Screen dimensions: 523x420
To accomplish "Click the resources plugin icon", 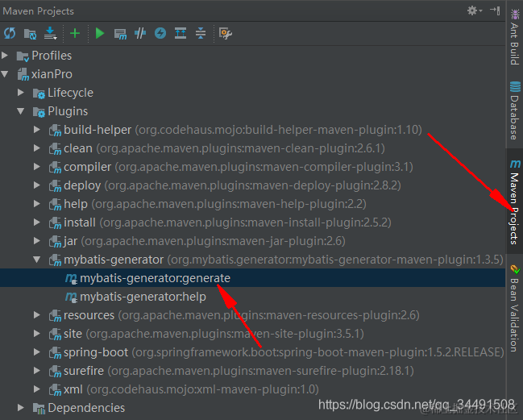I will click(x=55, y=315).
